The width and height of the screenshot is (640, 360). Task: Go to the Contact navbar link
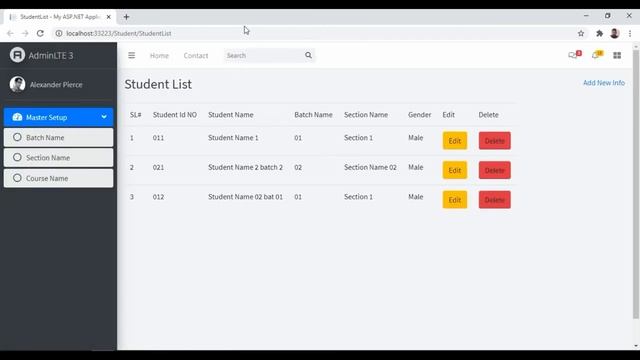point(196,56)
